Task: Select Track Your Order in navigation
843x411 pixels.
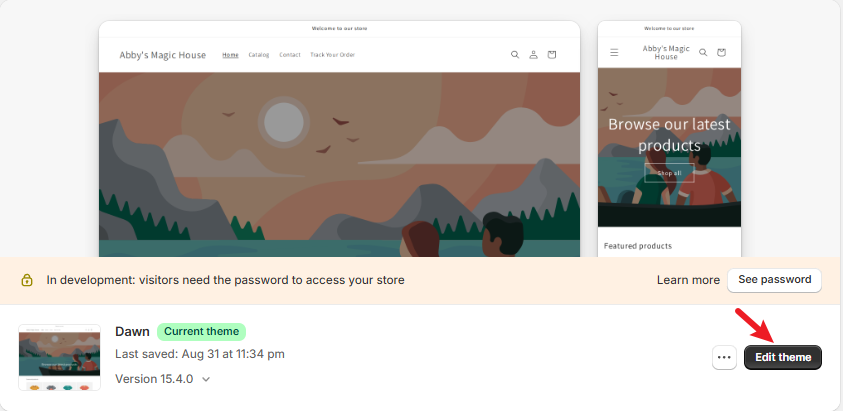Action: [332, 55]
